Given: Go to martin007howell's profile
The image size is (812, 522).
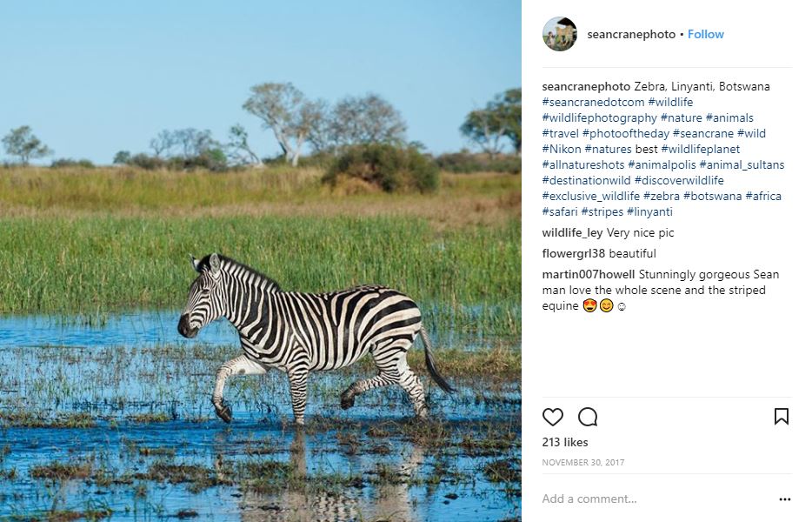Looking at the screenshot, I should pyautogui.click(x=588, y=275).
